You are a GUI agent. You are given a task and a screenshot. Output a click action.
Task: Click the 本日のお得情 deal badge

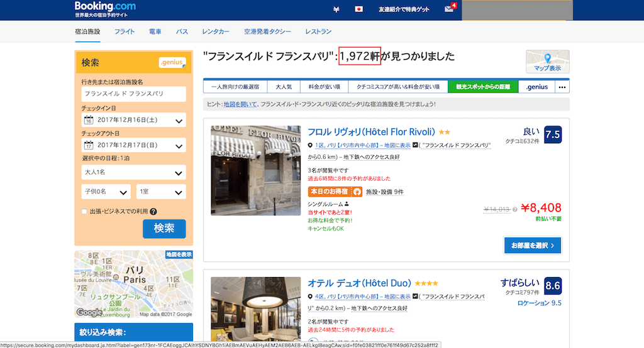(x=335, y=192)
